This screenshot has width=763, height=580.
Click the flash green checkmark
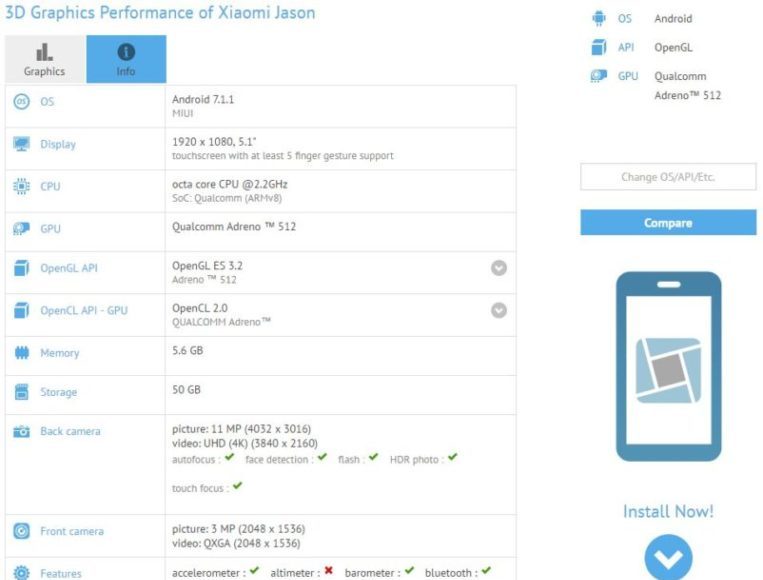click(373, 457)
